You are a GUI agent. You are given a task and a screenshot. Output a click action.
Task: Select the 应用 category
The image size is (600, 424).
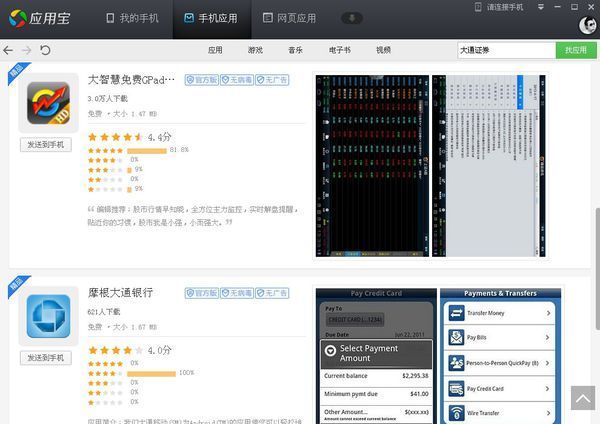[x=215, y=50]
